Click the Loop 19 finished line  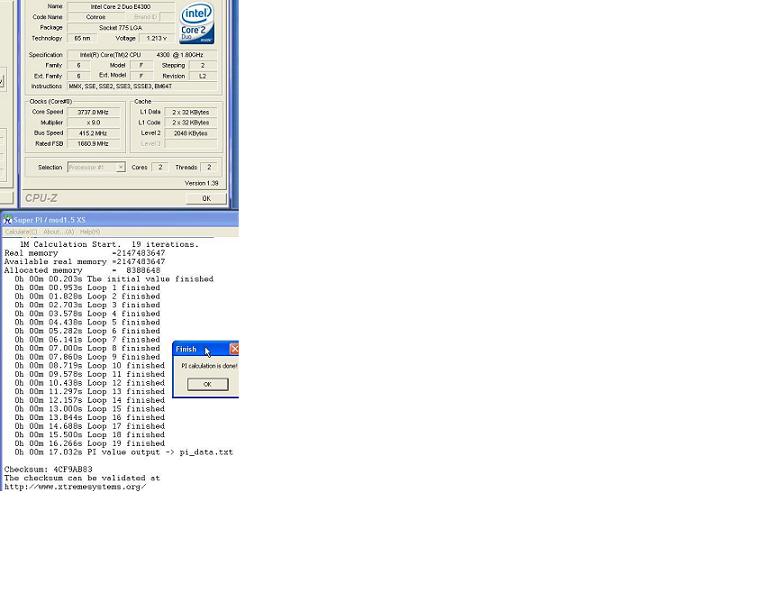click(90, 443)
